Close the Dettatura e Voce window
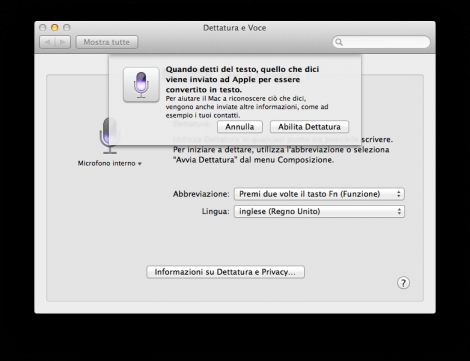The image size is (470, 361). point(43,28)
